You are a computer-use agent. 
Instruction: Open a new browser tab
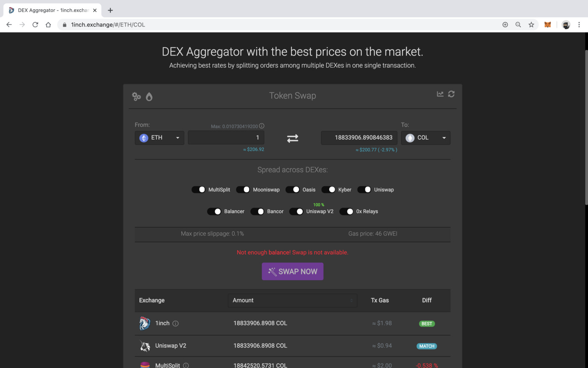110,10
